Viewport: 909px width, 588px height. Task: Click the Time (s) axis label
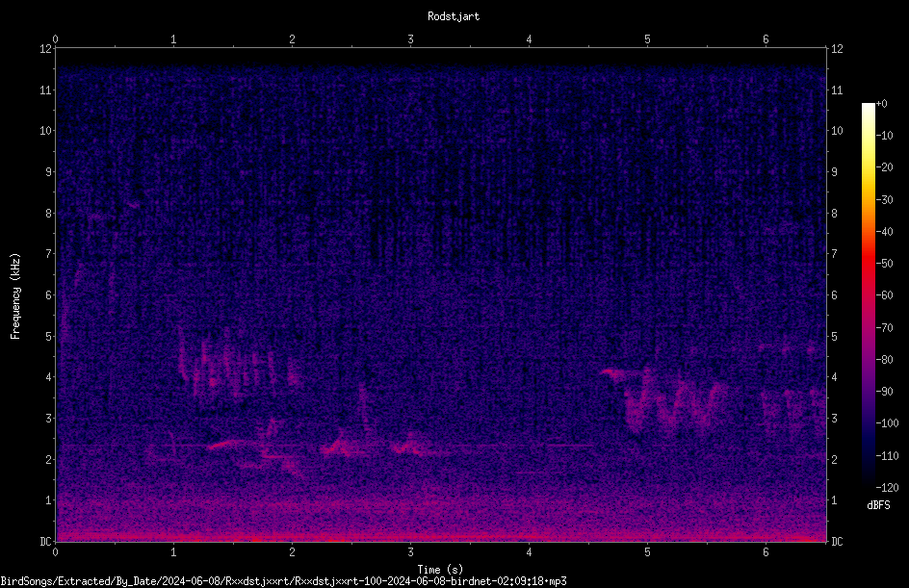pyautogui.click(x=440, y=570)
